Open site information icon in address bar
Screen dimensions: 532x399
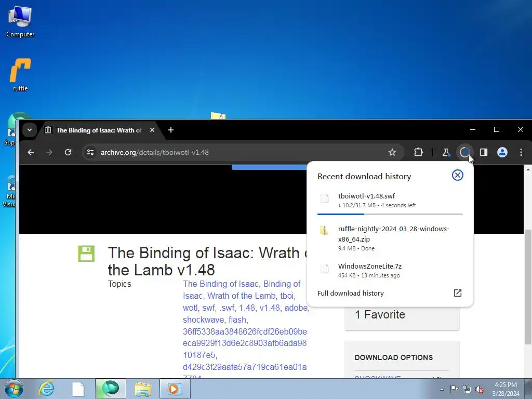90,152
